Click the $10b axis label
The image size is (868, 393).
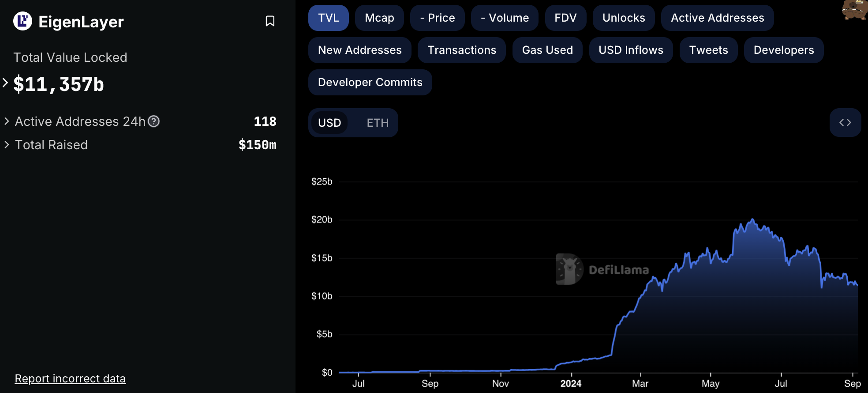(x=322, y=296)
